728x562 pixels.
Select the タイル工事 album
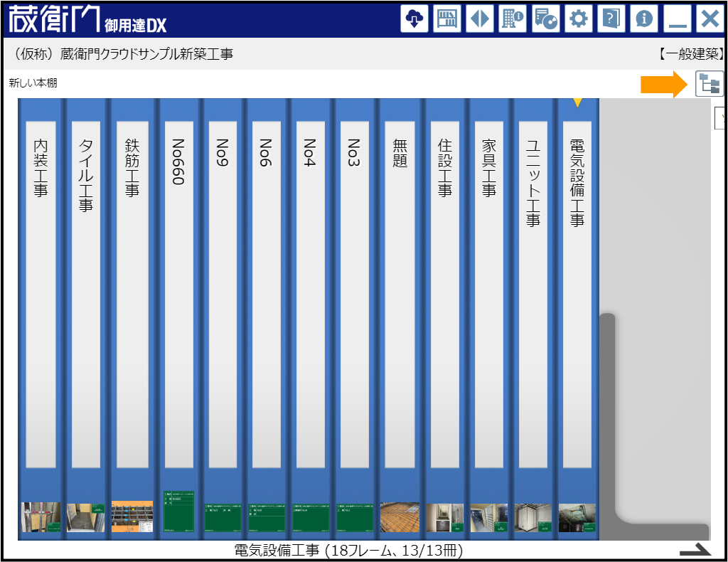point(85,285)
